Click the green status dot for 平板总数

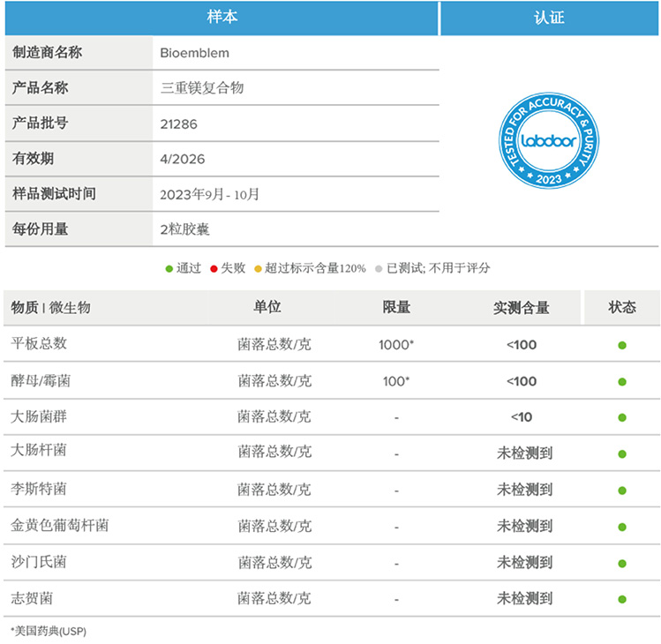point(622,345)
